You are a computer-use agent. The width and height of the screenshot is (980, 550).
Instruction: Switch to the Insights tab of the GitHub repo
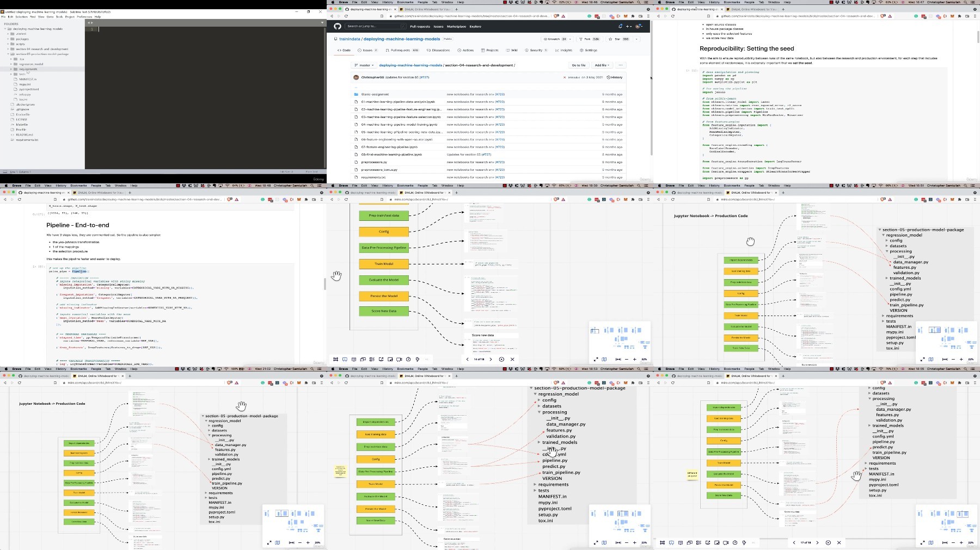tap(564, 50)
